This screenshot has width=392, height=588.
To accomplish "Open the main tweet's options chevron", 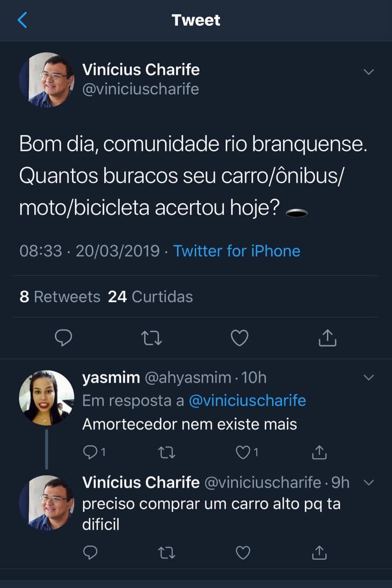I will point(369,72).
